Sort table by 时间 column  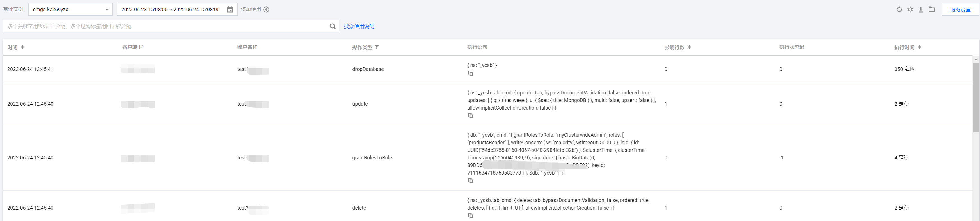tap(22, 47)
